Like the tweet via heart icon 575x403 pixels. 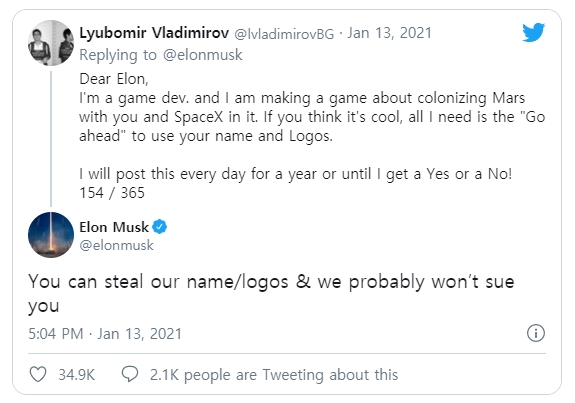point(38,374)
